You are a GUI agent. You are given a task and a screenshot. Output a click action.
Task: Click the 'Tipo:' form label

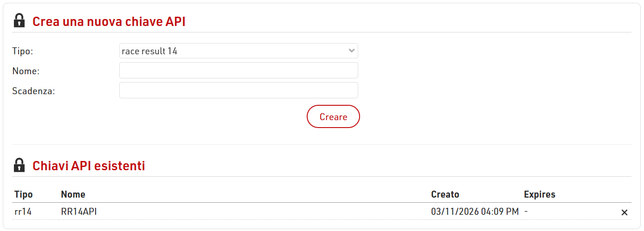[x=23, y=51]
